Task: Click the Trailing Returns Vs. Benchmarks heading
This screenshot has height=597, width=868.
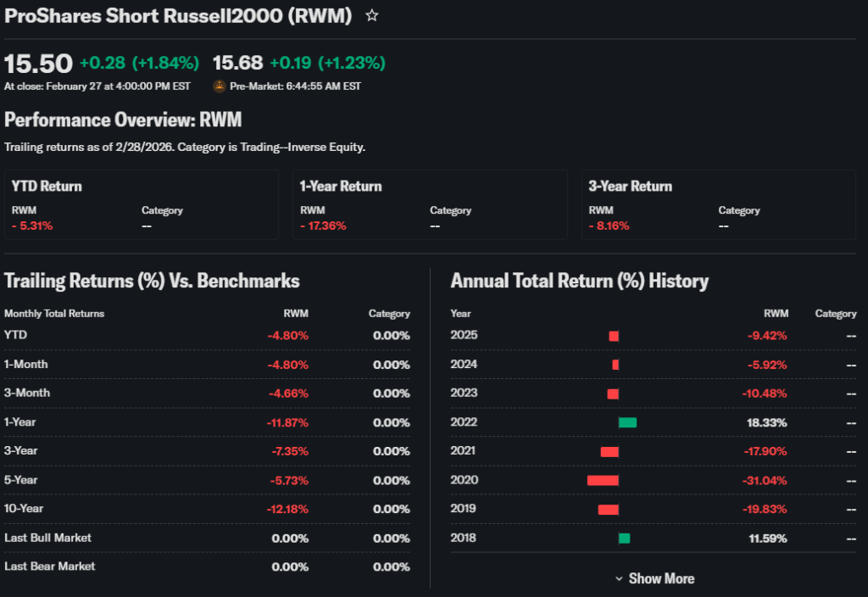Action: (x=152, y=281)
